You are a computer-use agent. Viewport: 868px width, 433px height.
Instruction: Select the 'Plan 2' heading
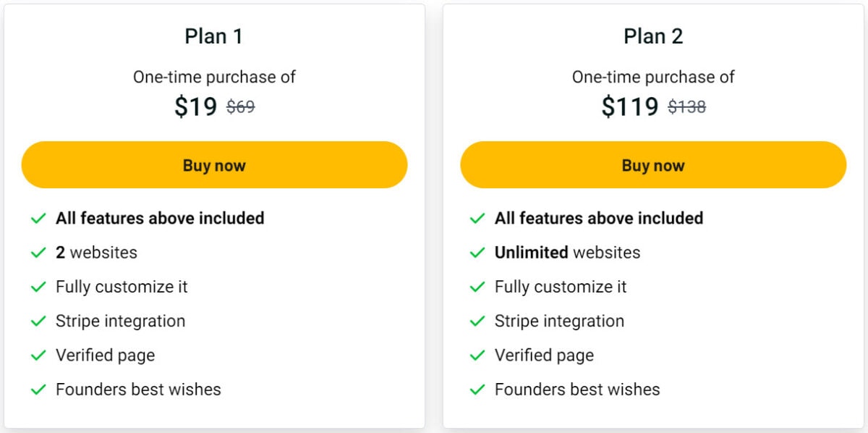point(653,35)
